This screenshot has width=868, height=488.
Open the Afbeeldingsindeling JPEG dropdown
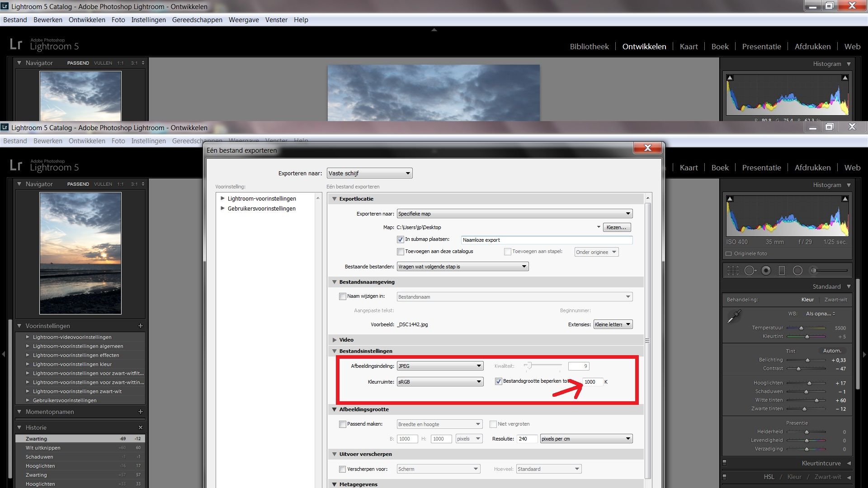(x=440, y=366)
